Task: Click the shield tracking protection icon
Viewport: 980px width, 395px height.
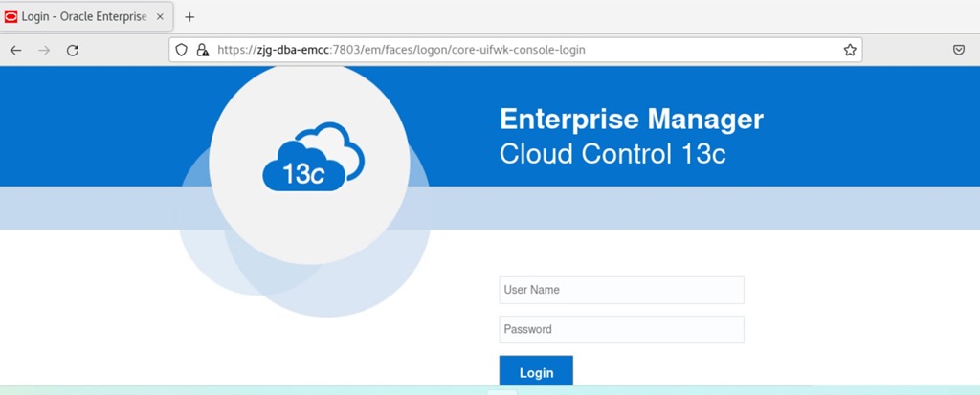Action: 181,50
